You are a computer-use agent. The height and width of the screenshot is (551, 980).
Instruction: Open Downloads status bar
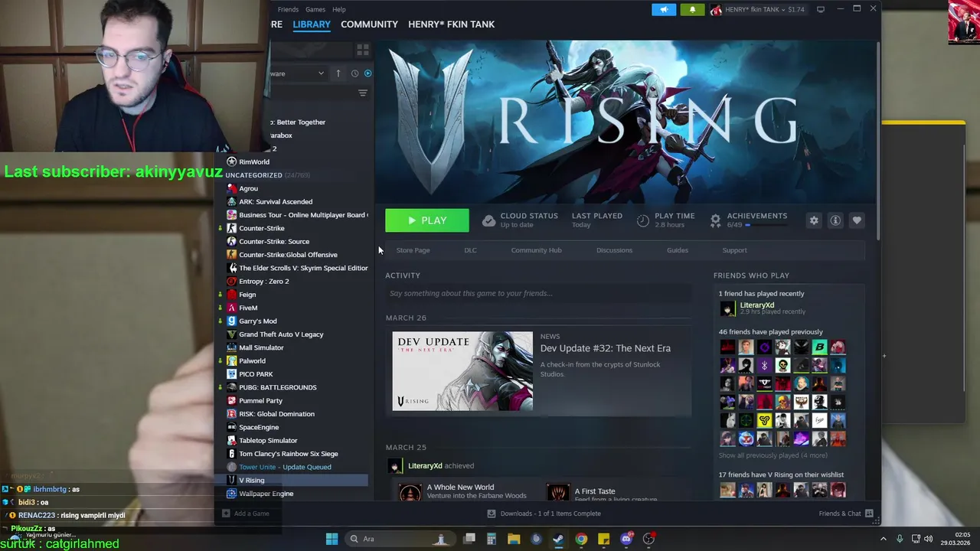click(x=544, y=514)
